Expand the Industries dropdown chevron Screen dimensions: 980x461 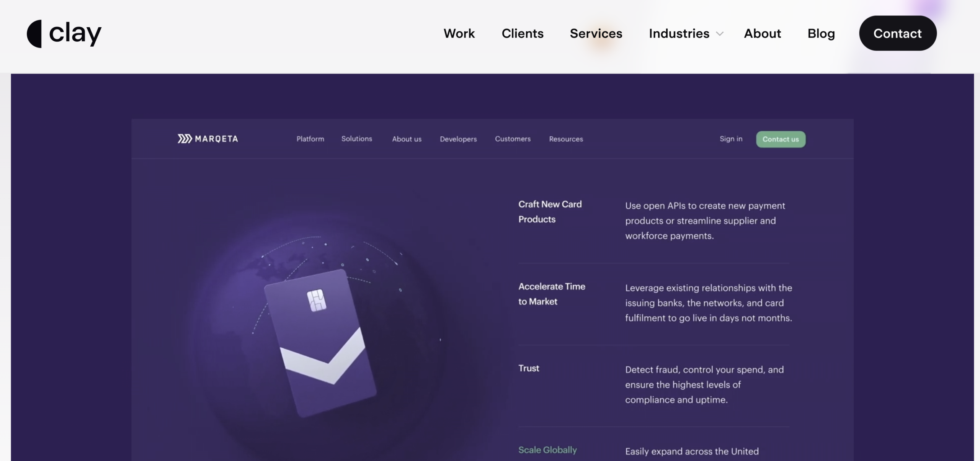720,34
